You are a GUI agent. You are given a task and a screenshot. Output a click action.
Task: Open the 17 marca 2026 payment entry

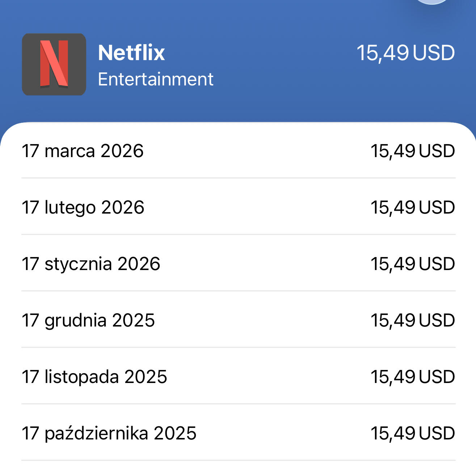point(83,151)
